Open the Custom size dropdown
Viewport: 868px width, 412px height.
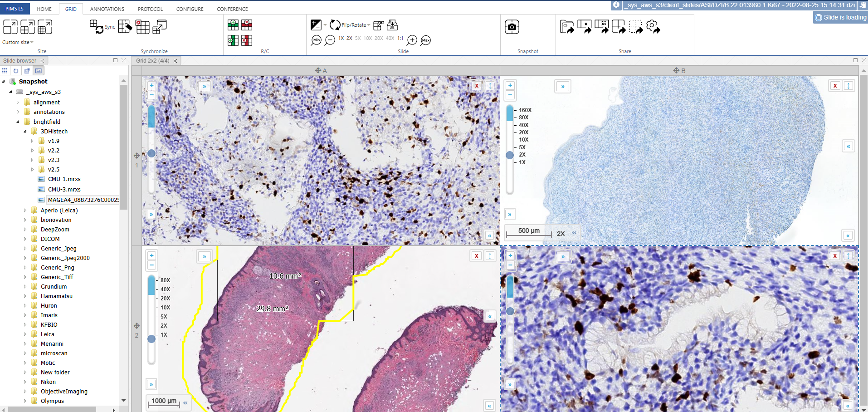coord(18,42)
